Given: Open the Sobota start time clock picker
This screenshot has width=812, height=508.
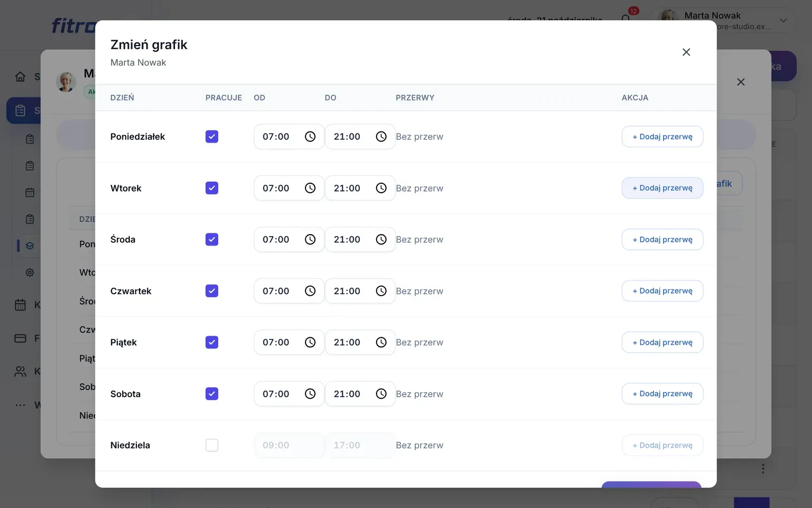Looking at the screenshot, I should [310, 394].
